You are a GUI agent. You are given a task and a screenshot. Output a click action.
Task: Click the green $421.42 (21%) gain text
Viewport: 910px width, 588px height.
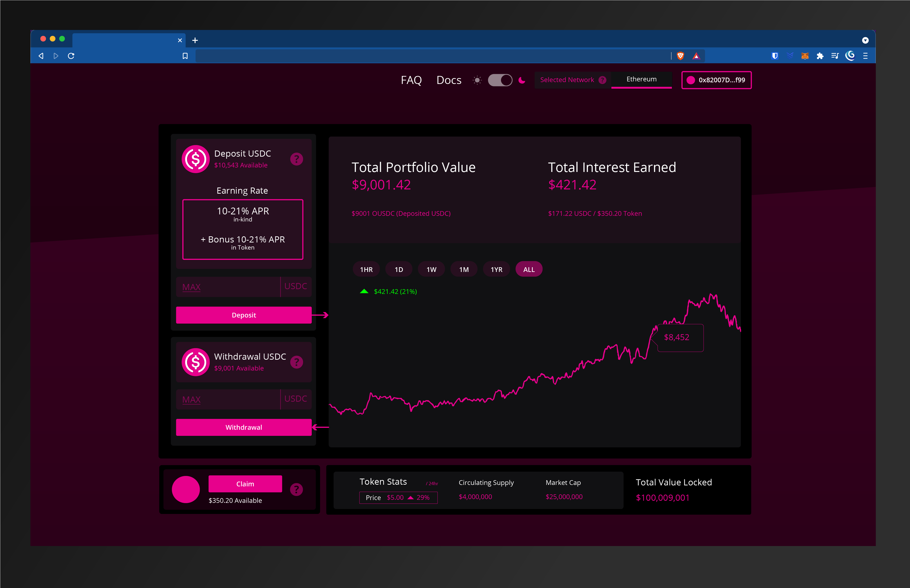point(395,292)
